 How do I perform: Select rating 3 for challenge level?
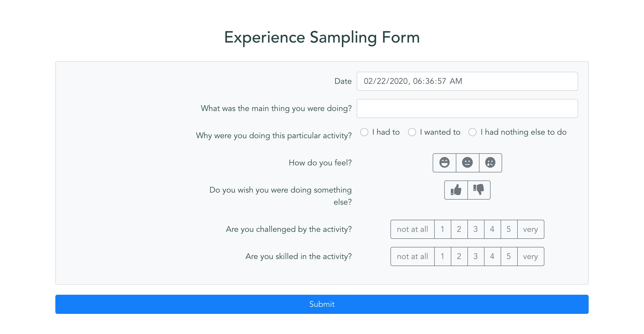click(475, 229)
